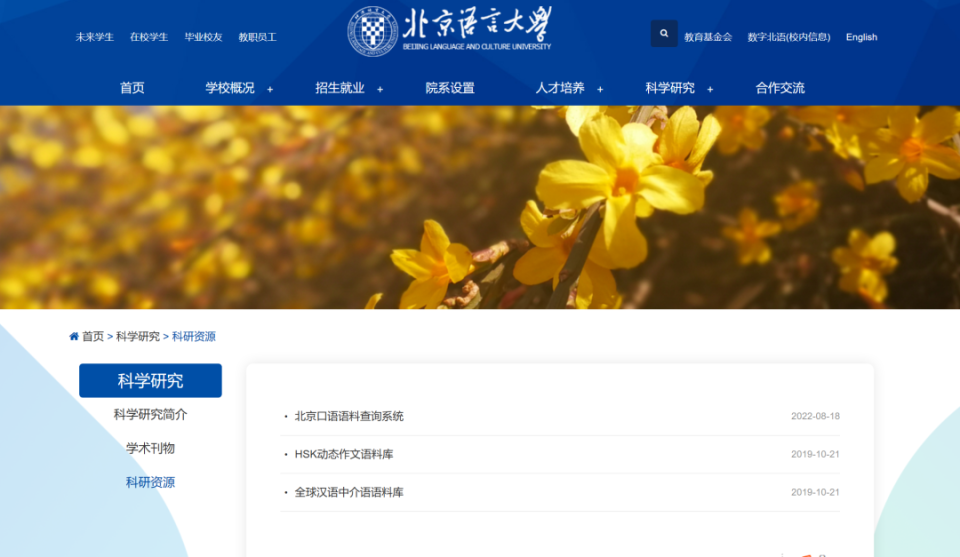This screenshot has width=960, height=557.
Task: Open 全球汉语中介语语料库 list entry
Action: pos(349,492)
